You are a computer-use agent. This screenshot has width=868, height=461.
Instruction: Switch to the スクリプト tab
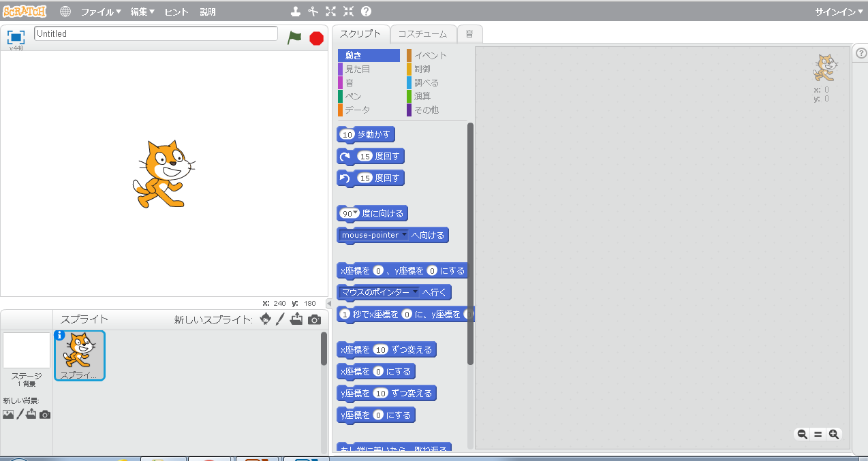coord(360,33)
